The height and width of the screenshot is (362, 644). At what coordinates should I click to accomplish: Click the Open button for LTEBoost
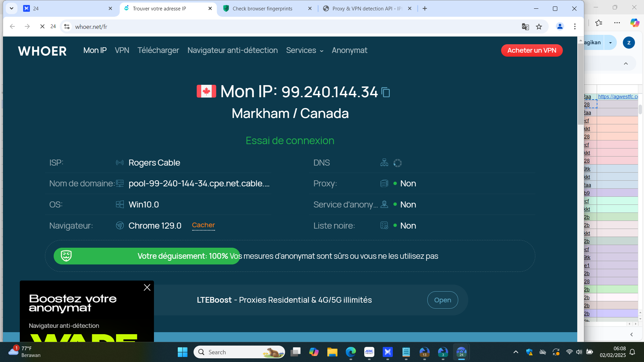point(442,300)
